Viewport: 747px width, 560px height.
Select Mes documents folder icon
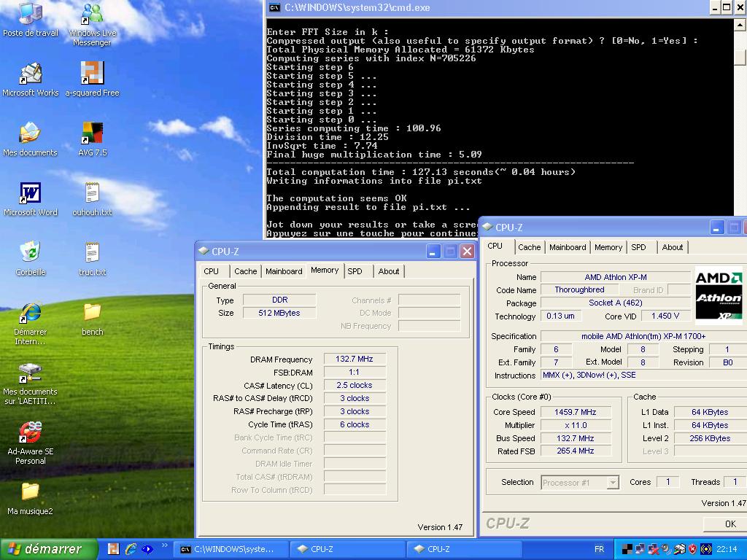coord(30,139)
